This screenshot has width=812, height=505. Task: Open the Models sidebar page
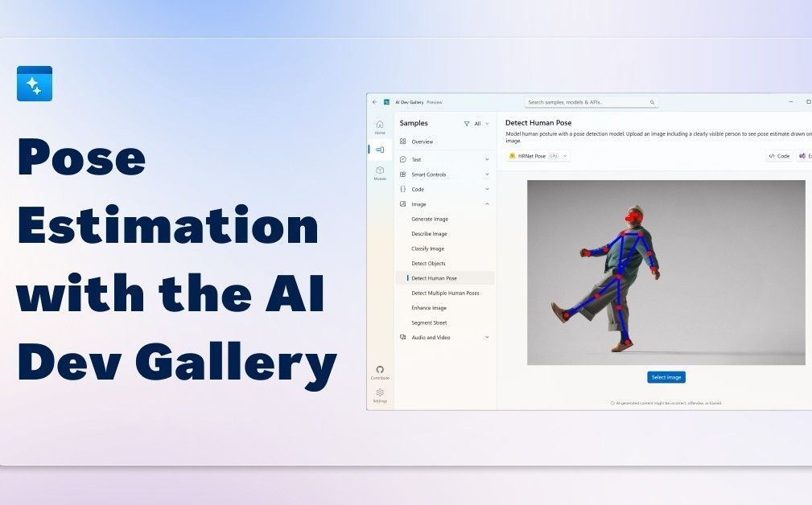pyautogui.click(x=380, y=173)
